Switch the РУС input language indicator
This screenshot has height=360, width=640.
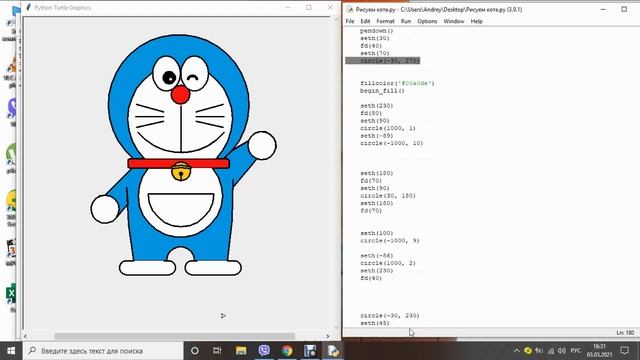point(576,351)
